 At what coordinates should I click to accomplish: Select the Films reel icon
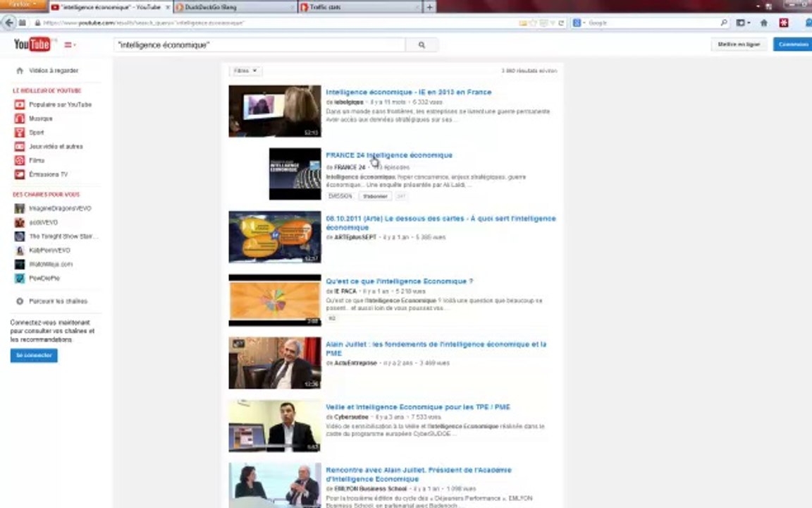(x=20, y=161)
